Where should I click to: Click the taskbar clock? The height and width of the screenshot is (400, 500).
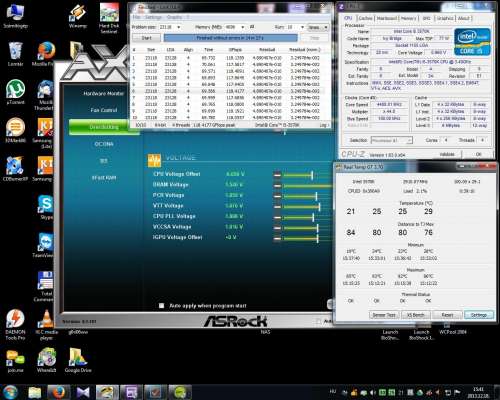tap(478, 392)
